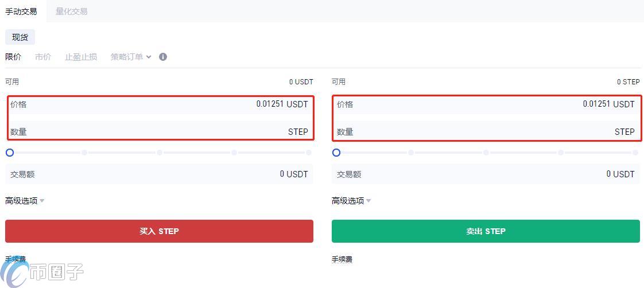
Task: Click the sell-side 数量 input field
Action: [x=486, y=132]
